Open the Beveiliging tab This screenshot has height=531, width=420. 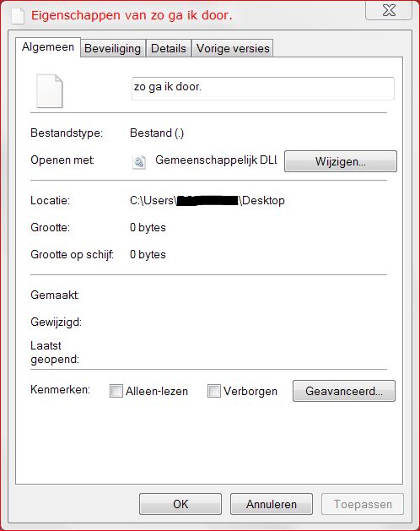pyautogui.click(x=112, y=48)
